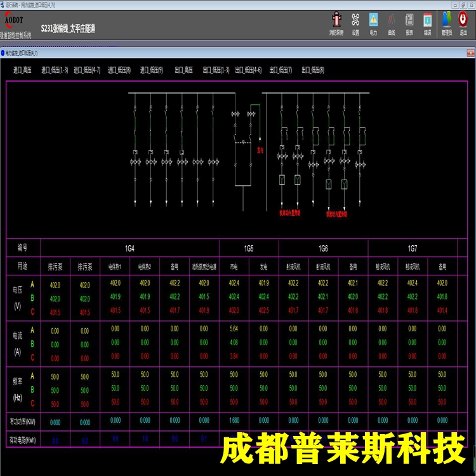Select the 进口_低压(4-7) tab
The width and height of the screenshot is (476, 476).
(x=87, y=70)
